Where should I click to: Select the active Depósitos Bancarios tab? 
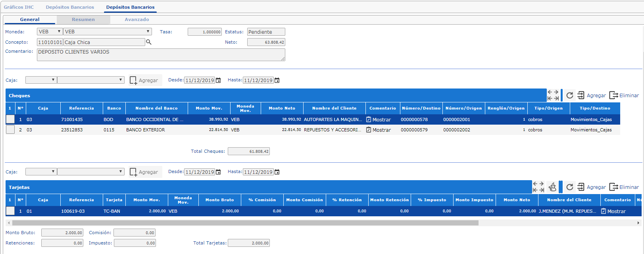[x=131, y=7]
